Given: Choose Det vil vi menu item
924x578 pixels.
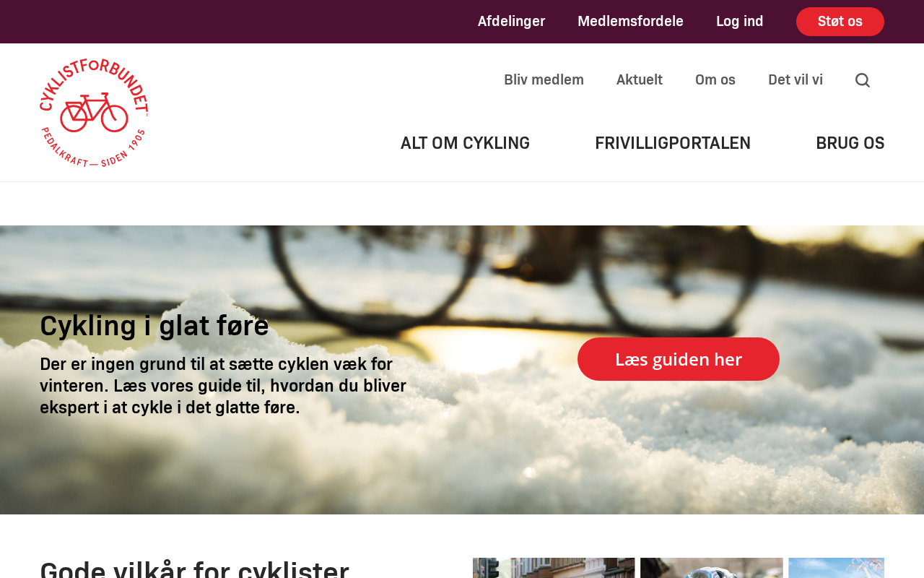Looking at the screenshot, I should pyautogui.click(x=796, y=79).
